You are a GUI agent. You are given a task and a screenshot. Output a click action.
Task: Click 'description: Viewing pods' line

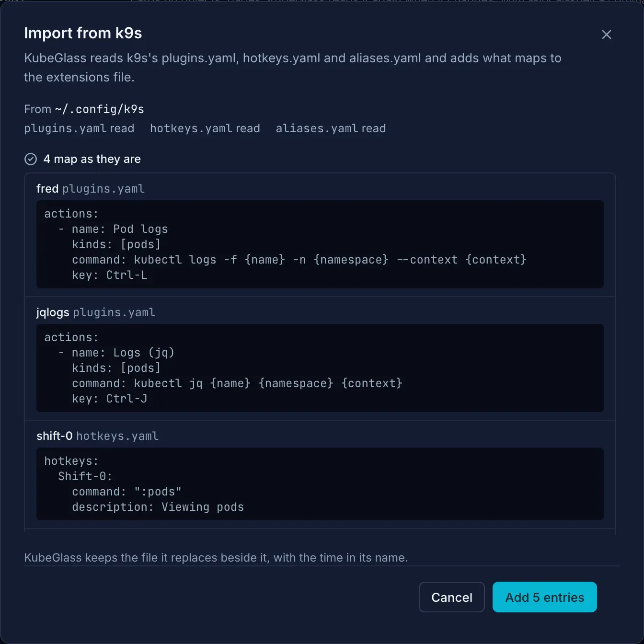point(158,507)
